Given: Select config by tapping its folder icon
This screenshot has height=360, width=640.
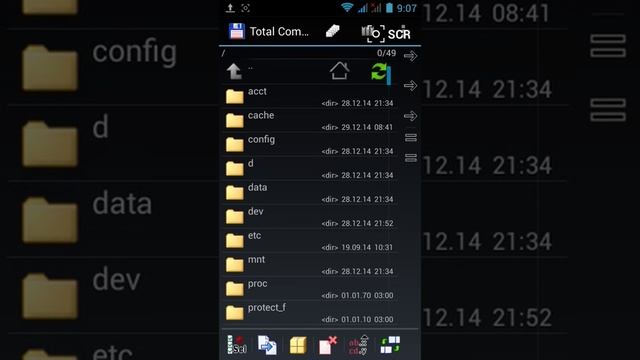Looking at the screenshot, I should coord(235,144).
